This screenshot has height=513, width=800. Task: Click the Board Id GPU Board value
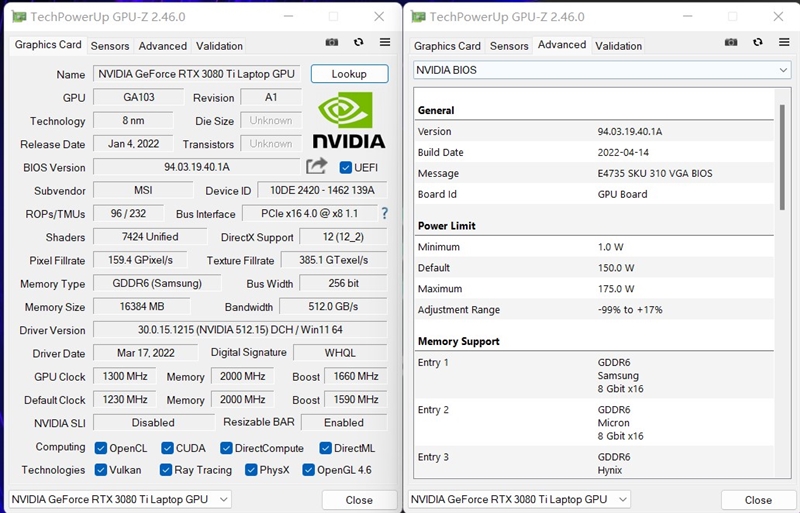[622, 194]
